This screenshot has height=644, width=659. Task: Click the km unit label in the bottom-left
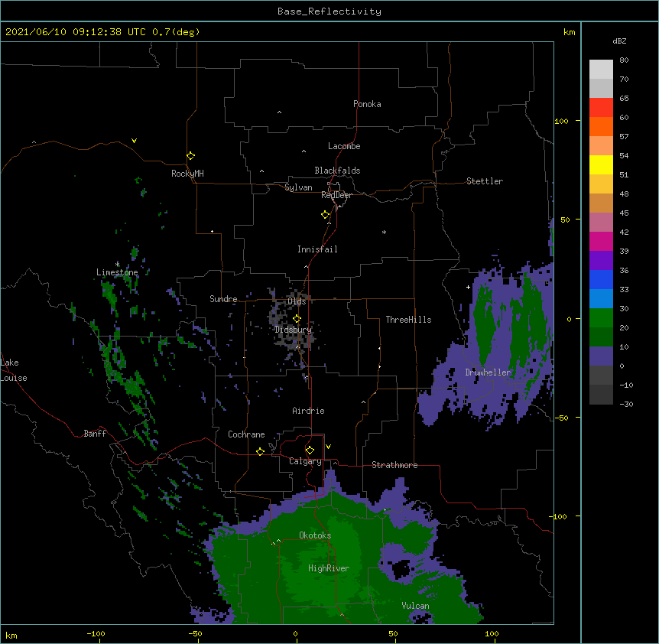coord(11,635)
